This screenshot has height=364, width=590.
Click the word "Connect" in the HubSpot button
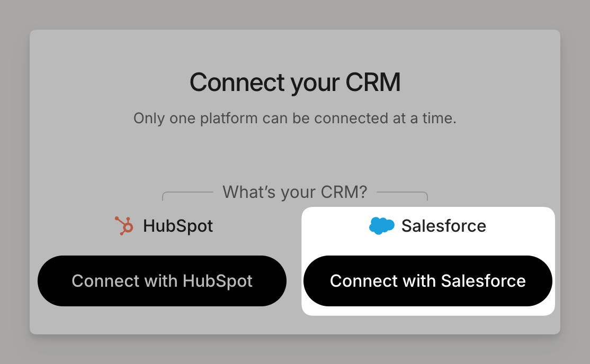coord(98,281)
